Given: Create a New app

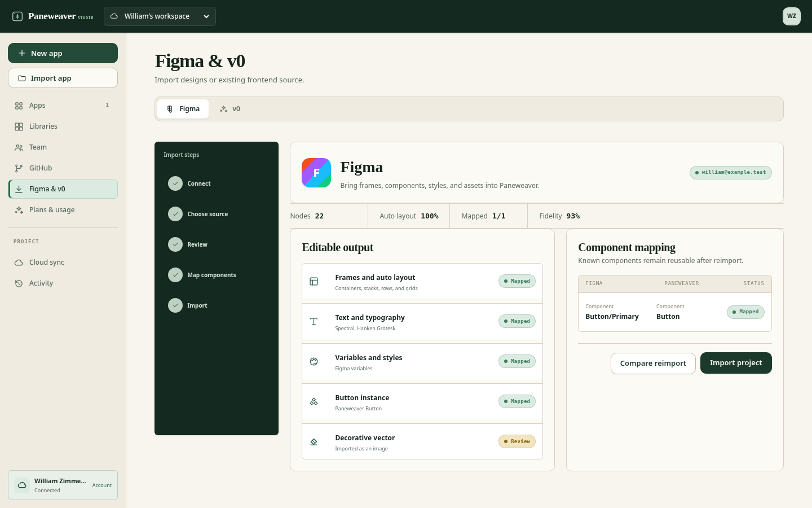Looking at the screenshot, I should [63, 53].
